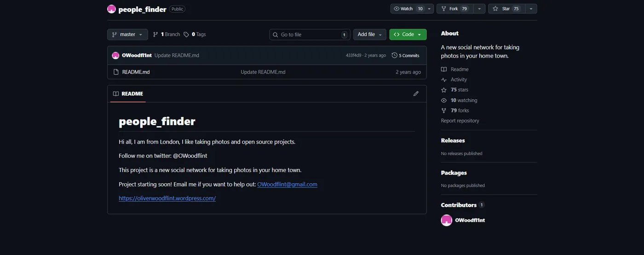The image size is (644, 255).
Task: Click 'This project is a new social network' README line
Action: [x=210, y=170]
